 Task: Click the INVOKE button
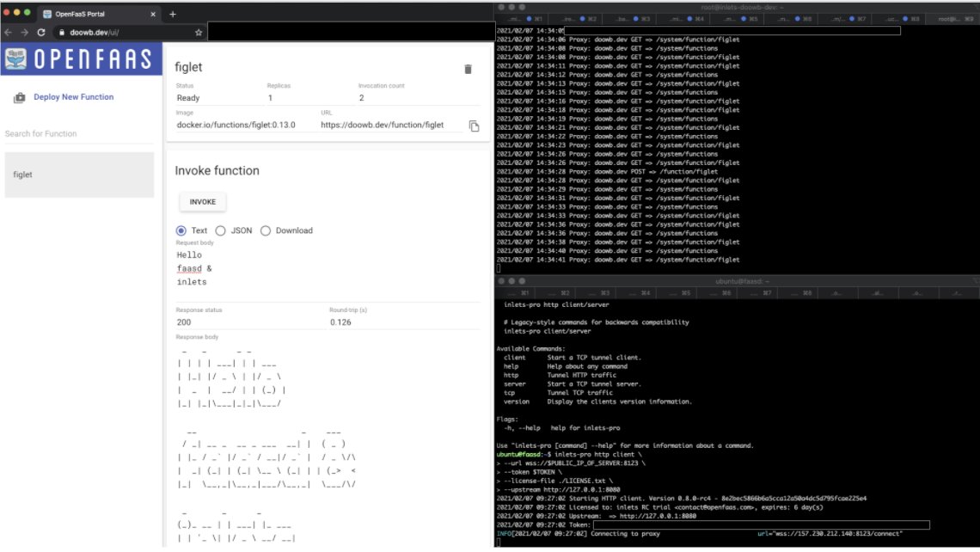click(203, 202)
